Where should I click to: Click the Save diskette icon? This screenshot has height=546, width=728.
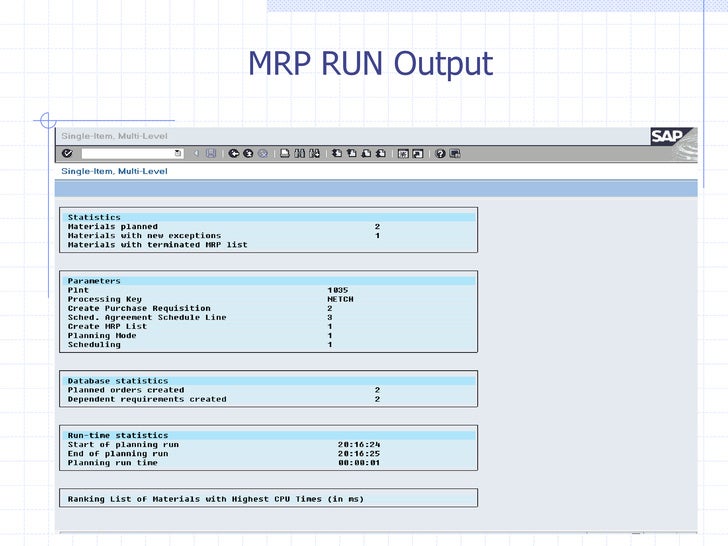point(211,153)
